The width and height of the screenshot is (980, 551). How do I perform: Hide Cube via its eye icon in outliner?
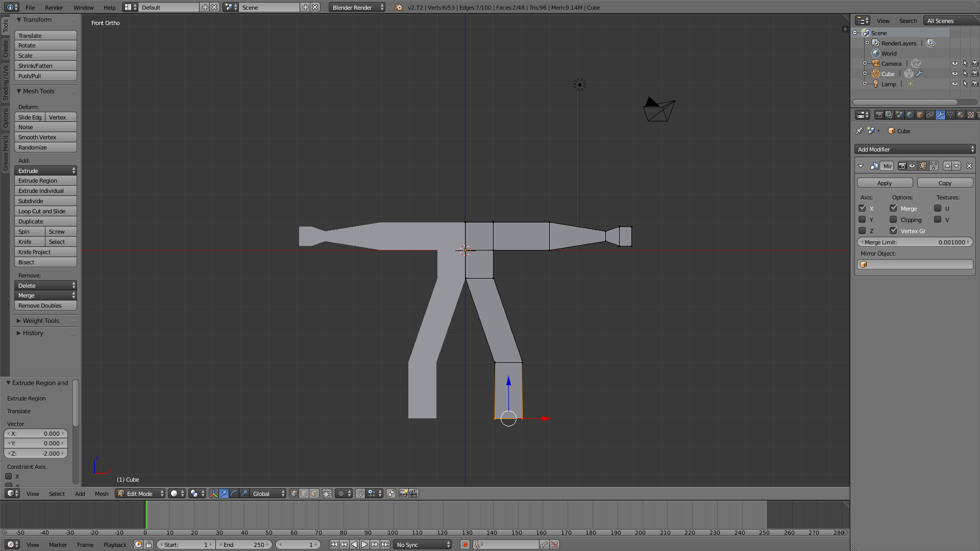[954, 73]
